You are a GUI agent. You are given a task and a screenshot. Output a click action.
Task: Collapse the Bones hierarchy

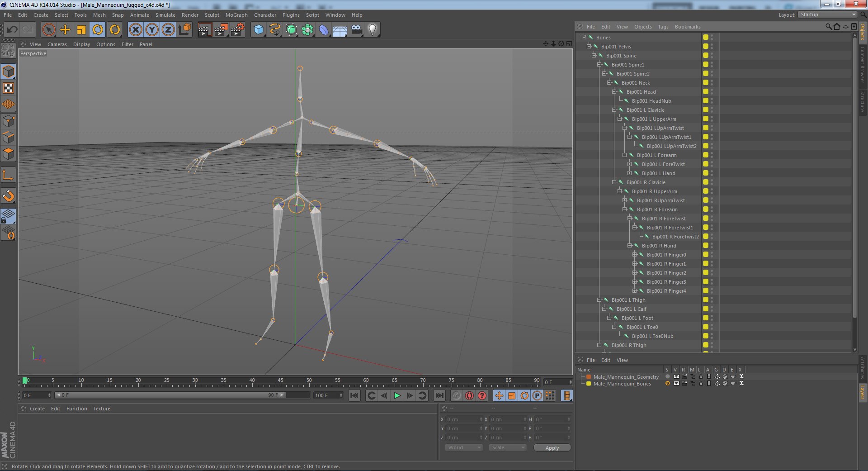[584, 37]
